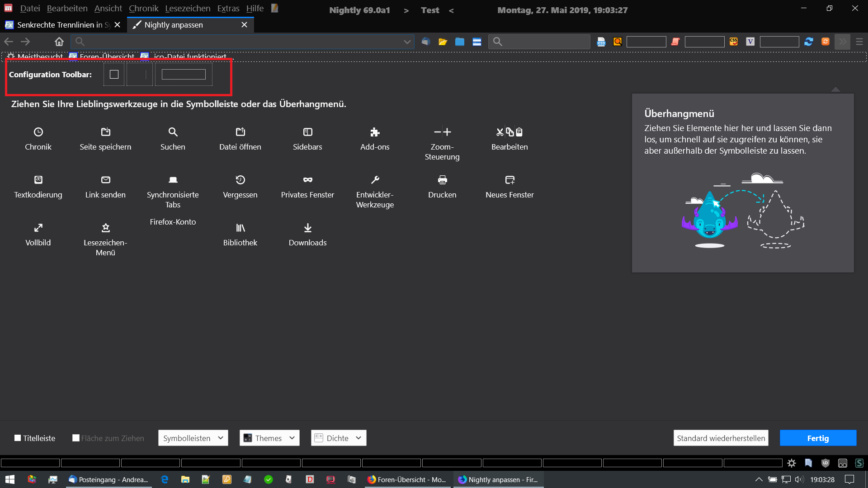The image size is (868, 488).
Task: Select the Downloads arrow icon
Action: (307, 228)
